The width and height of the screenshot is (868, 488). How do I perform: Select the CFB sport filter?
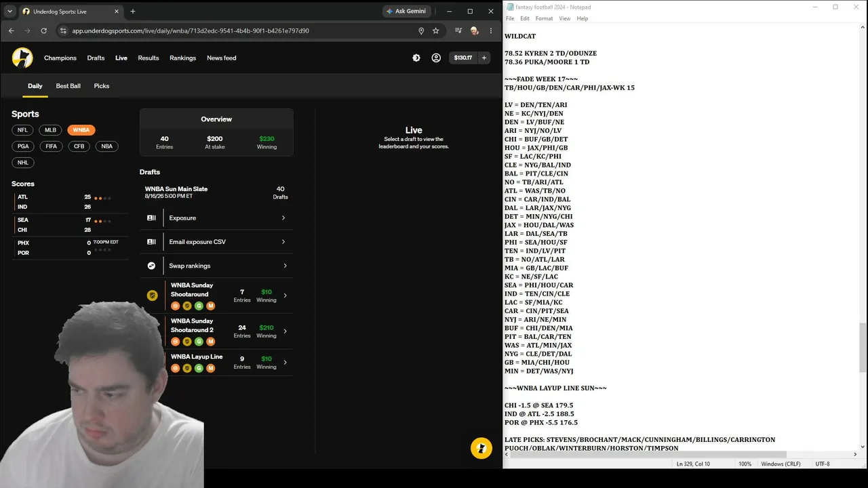(x=79, y=146)
